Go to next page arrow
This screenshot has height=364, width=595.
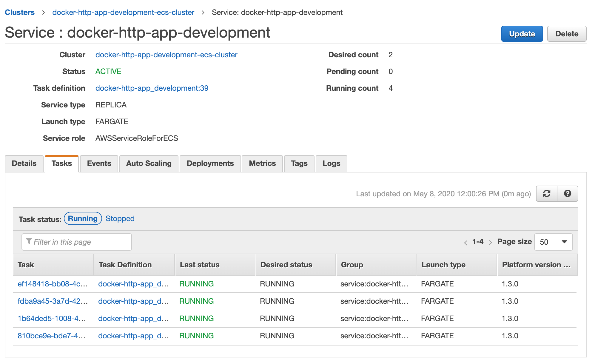[x=490, y=243]
